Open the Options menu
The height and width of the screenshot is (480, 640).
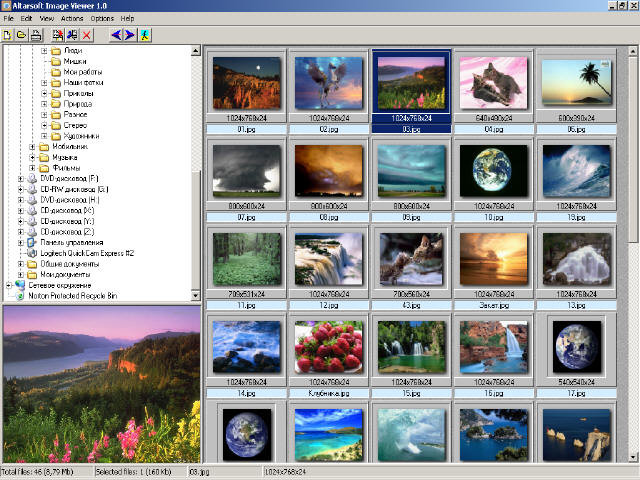tap(102, 18)
